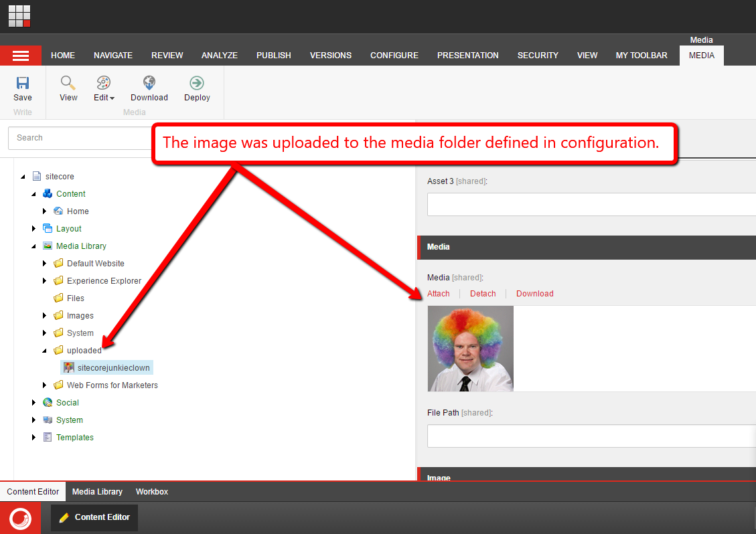Click the Deploy arrow icon
This screenshot has height=534, width=756.
click(197, 83)
